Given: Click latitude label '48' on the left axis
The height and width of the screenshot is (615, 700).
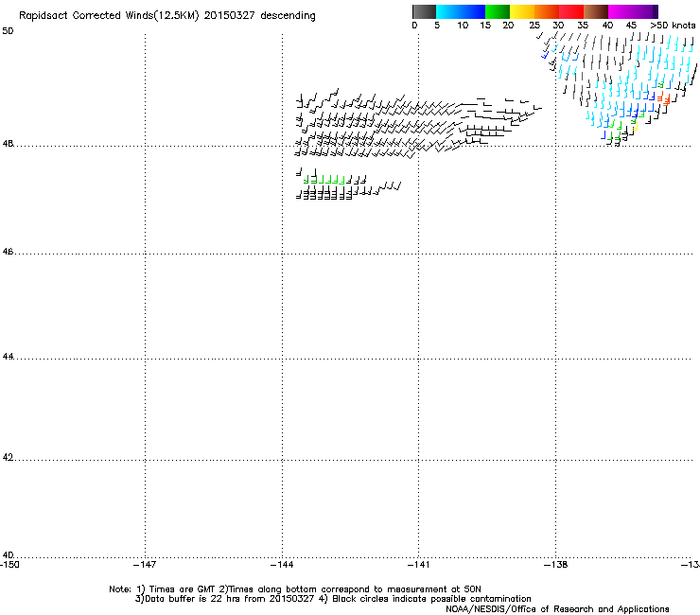Looking at the screenshot, I should [x=8, y=144].
